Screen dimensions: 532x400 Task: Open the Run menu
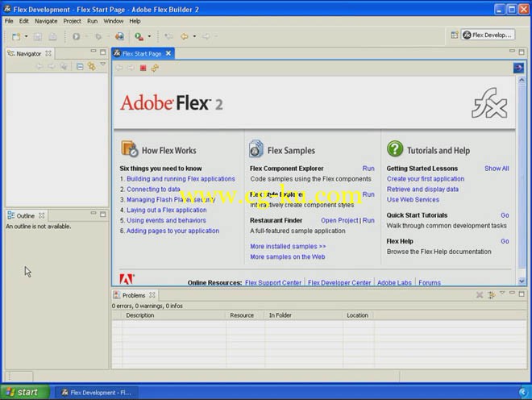pos(92,21)
